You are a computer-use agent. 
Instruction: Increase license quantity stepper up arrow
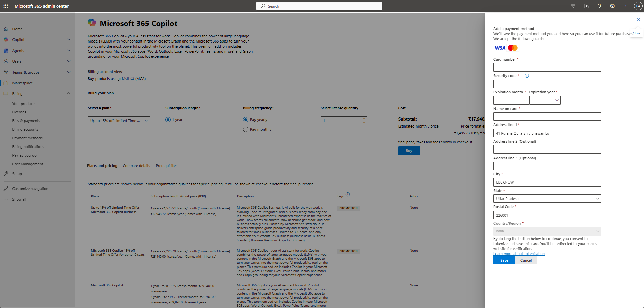[364, 119]
